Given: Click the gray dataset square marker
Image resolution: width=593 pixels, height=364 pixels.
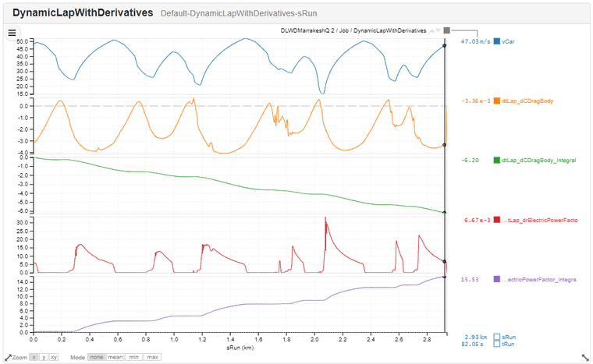Looking at the screenshot, I should pyautogui.click(x=447, y=30).
